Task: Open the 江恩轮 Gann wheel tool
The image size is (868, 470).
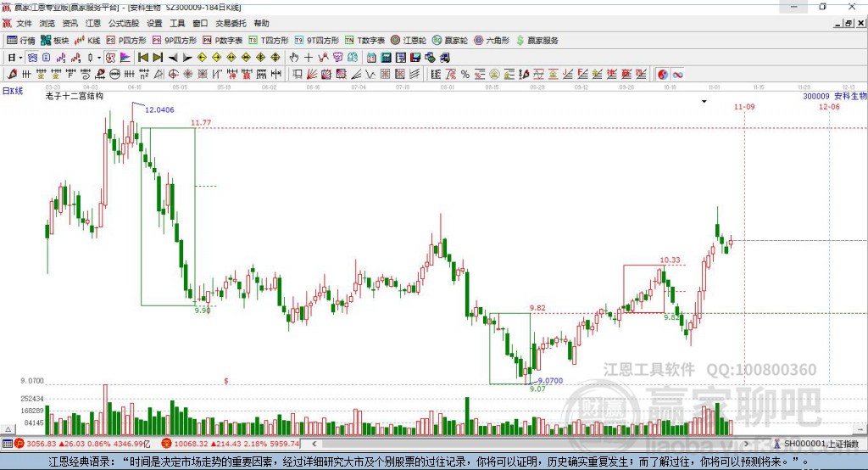Action: (409, 41)
